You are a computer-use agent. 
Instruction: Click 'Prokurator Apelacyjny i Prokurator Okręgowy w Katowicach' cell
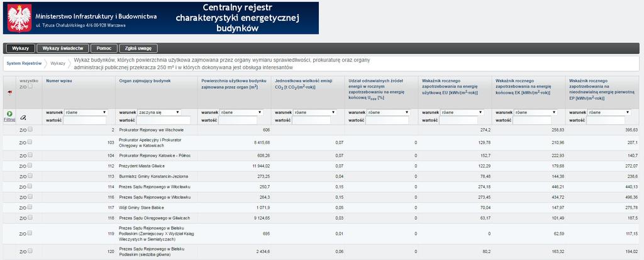(150, 143)
